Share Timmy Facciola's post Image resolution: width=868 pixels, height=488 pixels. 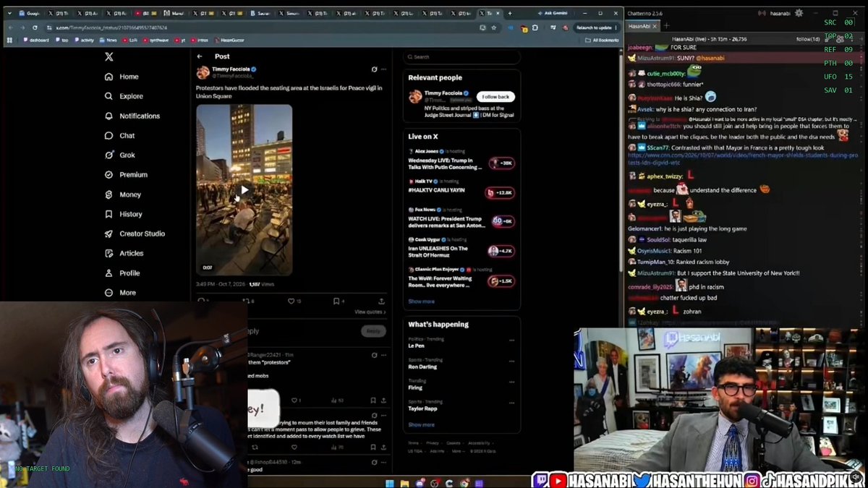[x=381, y=301]
